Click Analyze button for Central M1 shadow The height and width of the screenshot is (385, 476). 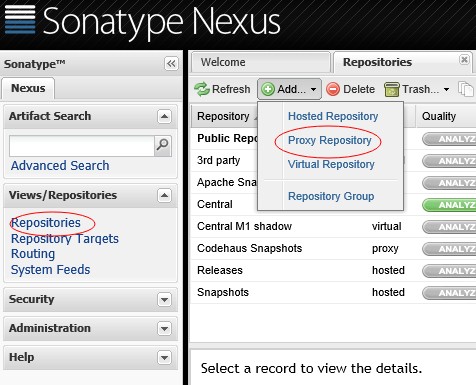point(449,227)
